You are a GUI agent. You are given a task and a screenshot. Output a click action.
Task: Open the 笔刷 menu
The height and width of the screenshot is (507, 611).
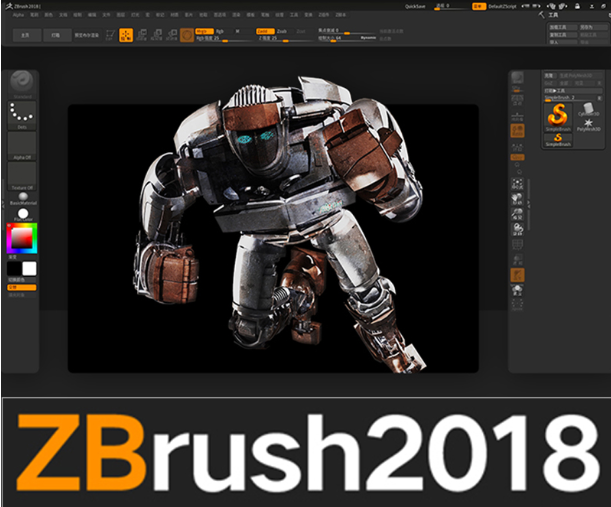34,15
